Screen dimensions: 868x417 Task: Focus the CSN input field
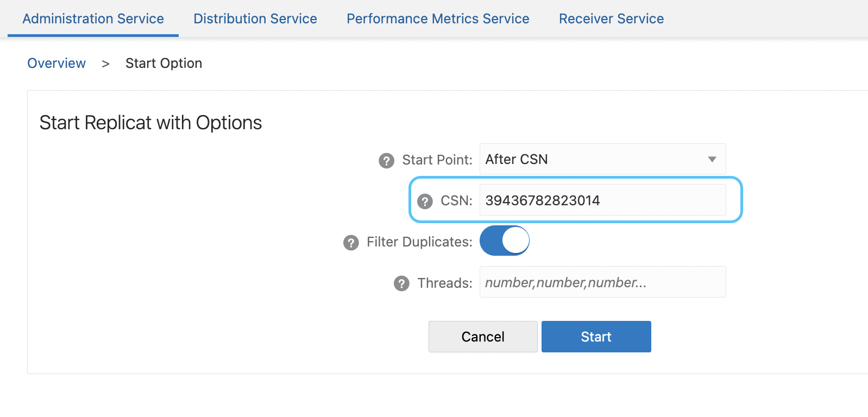pyautogui.click(x=602, y=200)
